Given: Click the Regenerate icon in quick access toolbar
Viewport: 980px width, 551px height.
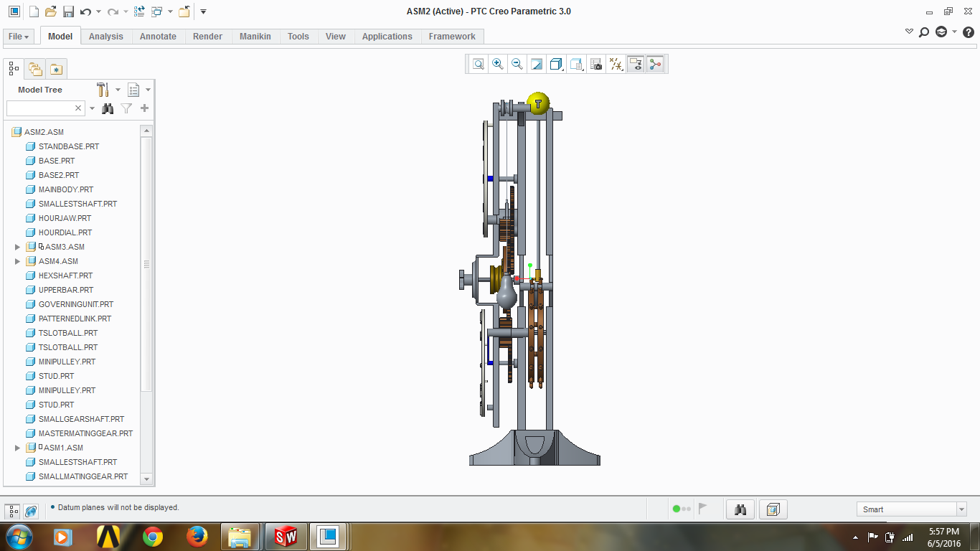Looking at the screenshot, I should [x=140, y=11].
